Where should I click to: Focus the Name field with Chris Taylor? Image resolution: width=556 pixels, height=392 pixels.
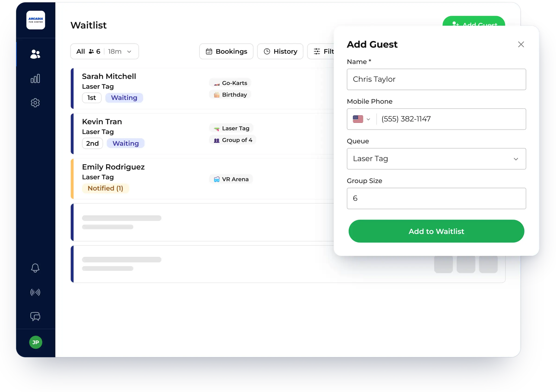point(436,79)
